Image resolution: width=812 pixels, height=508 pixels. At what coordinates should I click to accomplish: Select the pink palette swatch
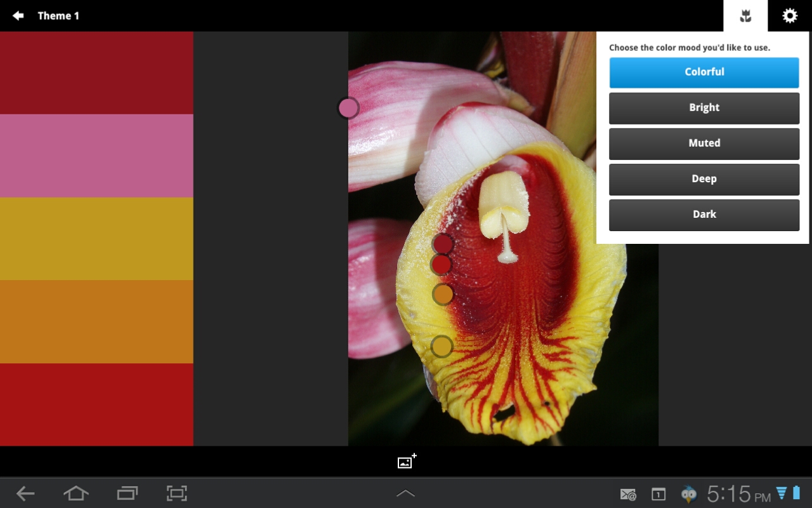click(x=96, y=156)
